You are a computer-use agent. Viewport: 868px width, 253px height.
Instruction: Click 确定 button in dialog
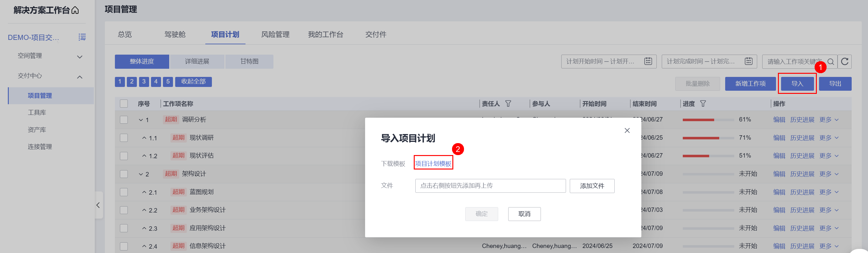[x=481, y=214]
